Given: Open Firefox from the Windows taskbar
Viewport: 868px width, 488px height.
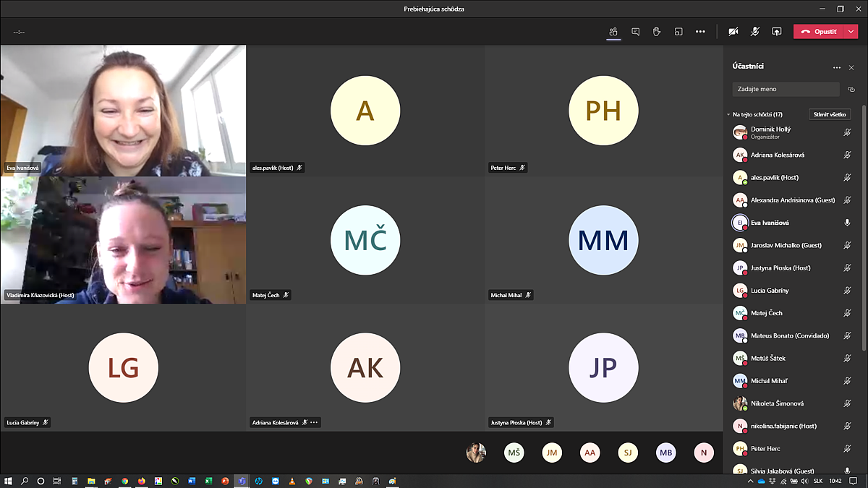Looking at the screenshot, I should 141,481.
